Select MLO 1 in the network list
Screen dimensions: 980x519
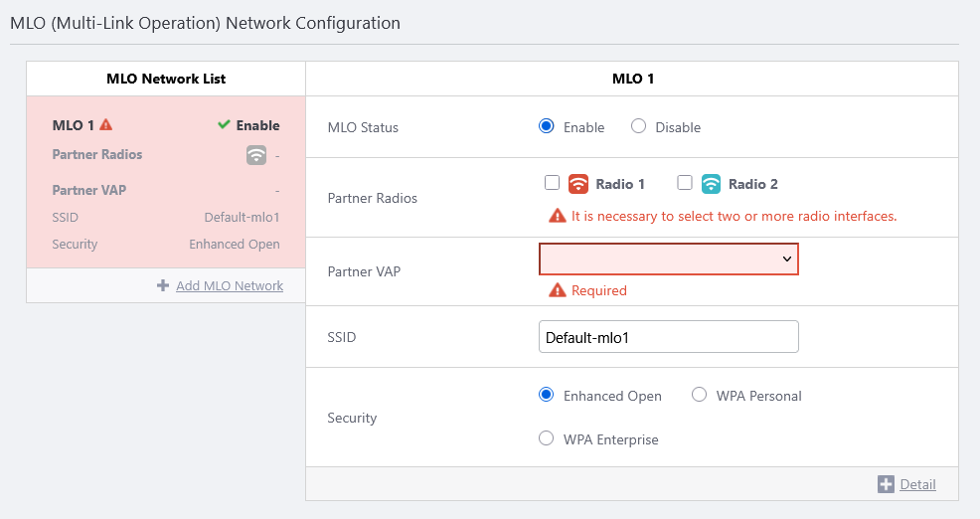(73, 125)
